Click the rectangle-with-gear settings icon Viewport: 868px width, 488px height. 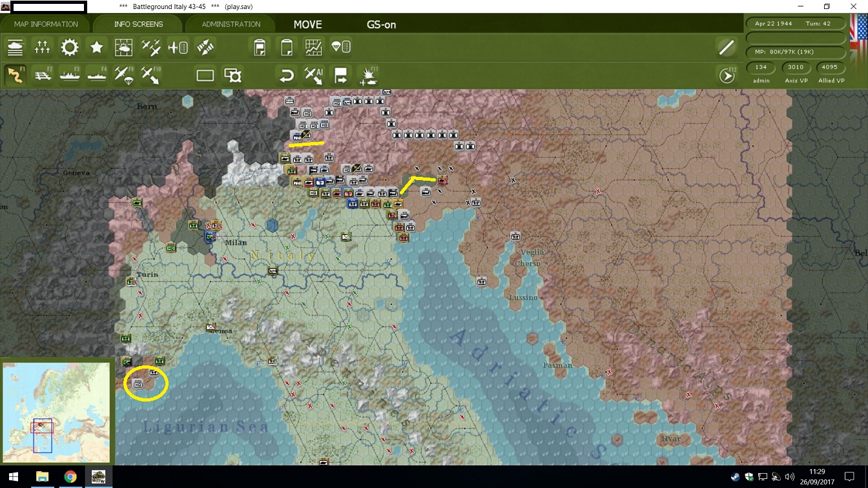pos(232,75)
